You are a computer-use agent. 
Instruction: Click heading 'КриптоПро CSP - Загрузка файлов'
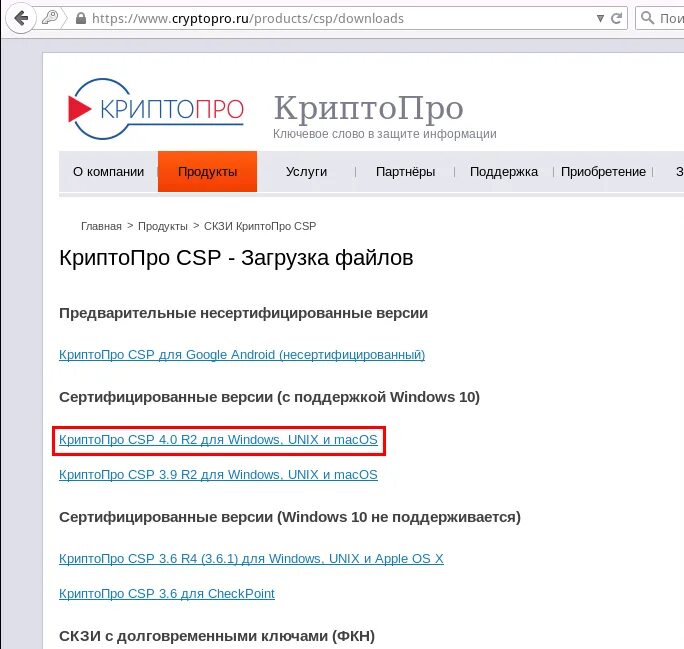coord(236,258)
